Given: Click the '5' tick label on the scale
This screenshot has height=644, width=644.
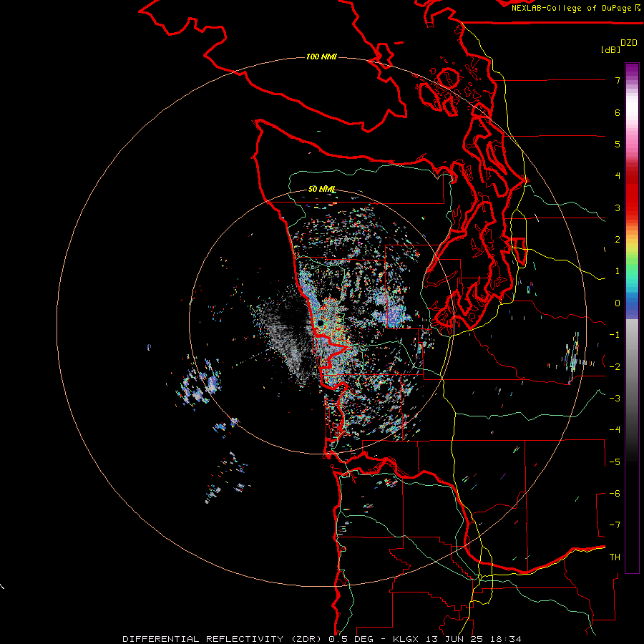Looking at the screenshot, I should click(618, 144).
